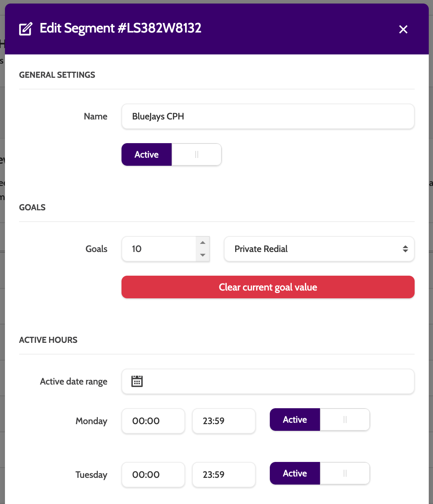Screen dimensions: 433x504
Task: Click the pause handle on segment status toggle
Action: tap(197, 154)
